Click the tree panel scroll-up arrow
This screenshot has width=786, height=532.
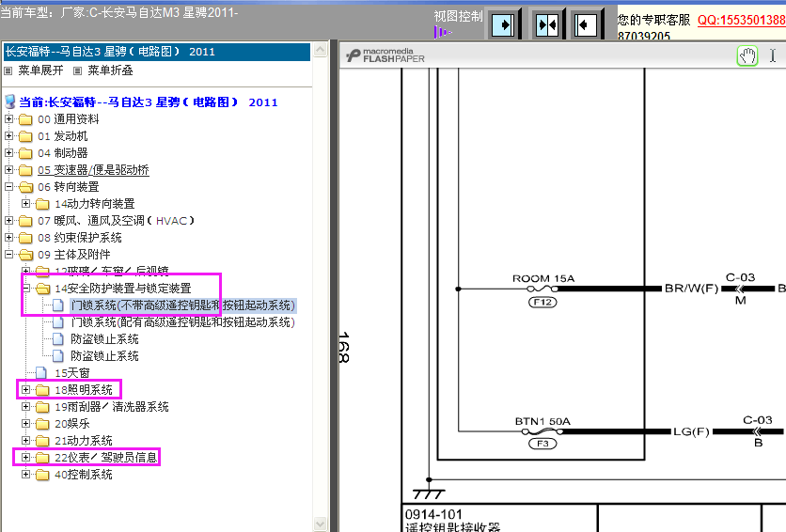pos(321,49)
